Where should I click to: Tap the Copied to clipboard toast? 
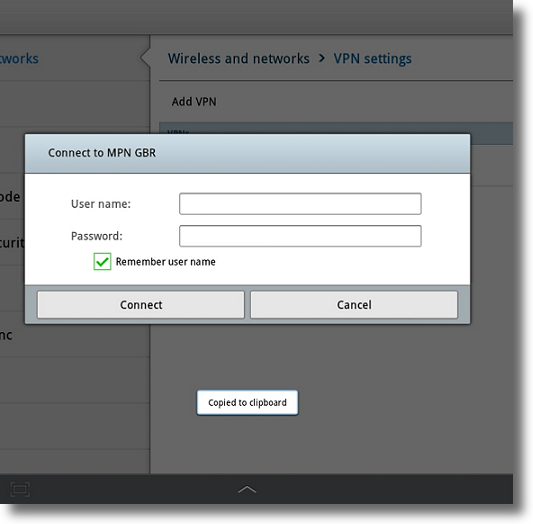pos(247,403)
